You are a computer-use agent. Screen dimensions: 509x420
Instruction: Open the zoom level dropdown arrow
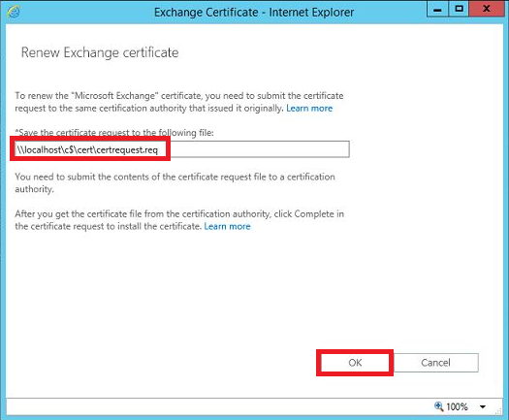[x=483, y=406]
